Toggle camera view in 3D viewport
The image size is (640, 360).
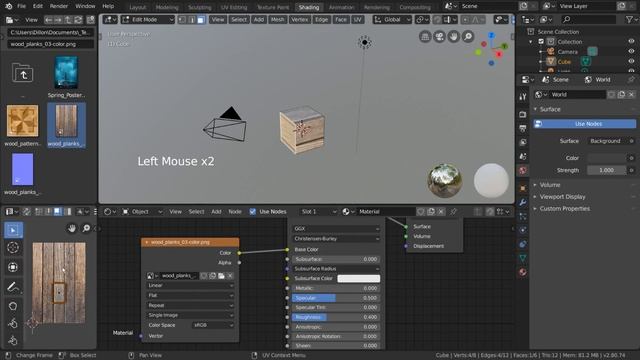tap(439, 37)
